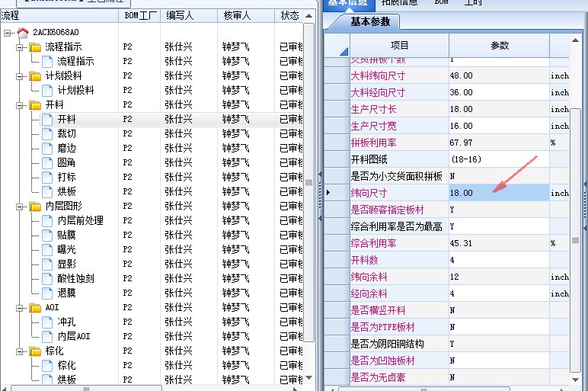The height and width of the screenshot is (391, 588).
Task: Click the document icon beside 裁切
Action: pos(47,134)
